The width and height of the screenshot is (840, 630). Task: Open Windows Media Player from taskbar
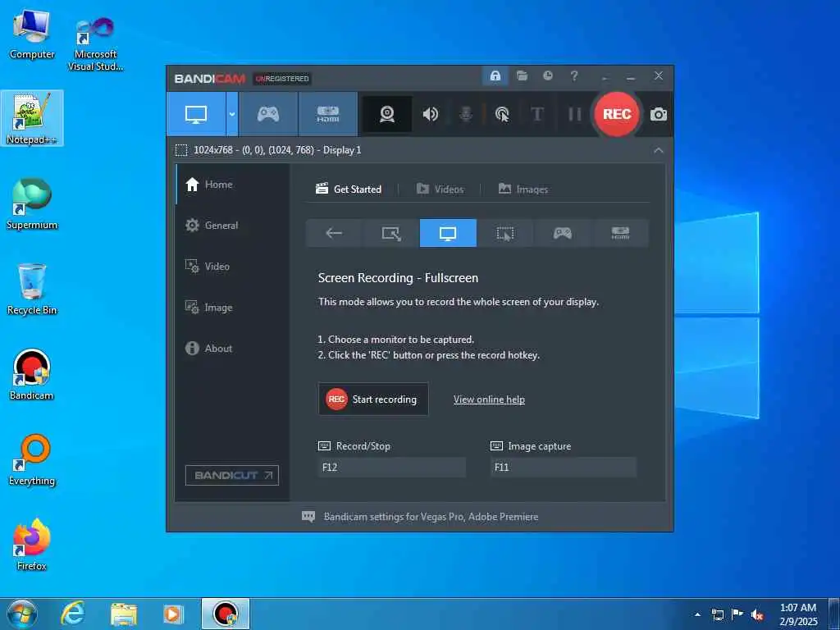tap(173, 614)
